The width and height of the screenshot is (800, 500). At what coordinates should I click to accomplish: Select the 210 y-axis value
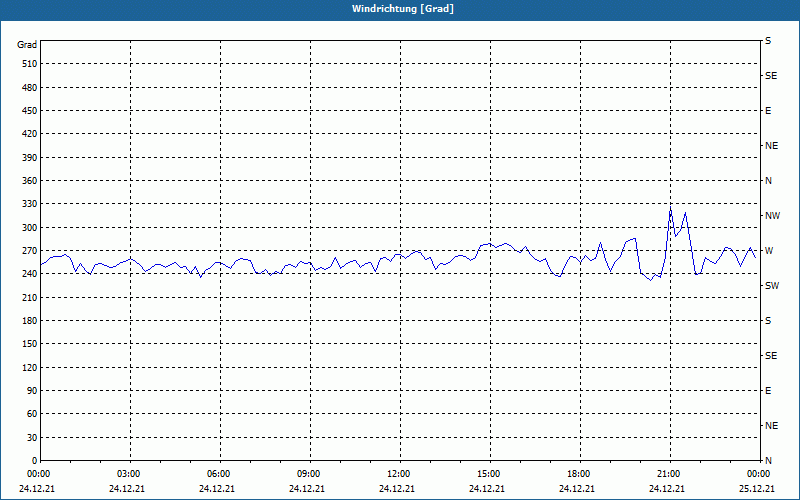coord(30,297)
